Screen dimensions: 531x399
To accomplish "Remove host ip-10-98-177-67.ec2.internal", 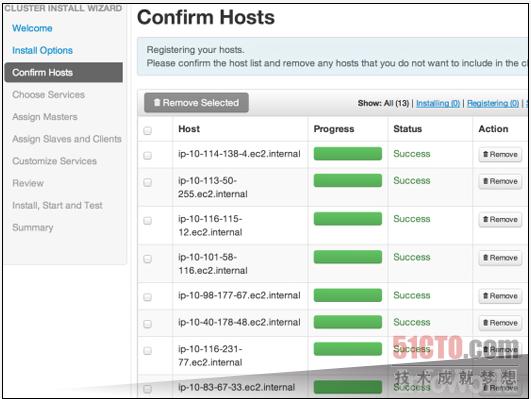I will click(x=500, y=296).
